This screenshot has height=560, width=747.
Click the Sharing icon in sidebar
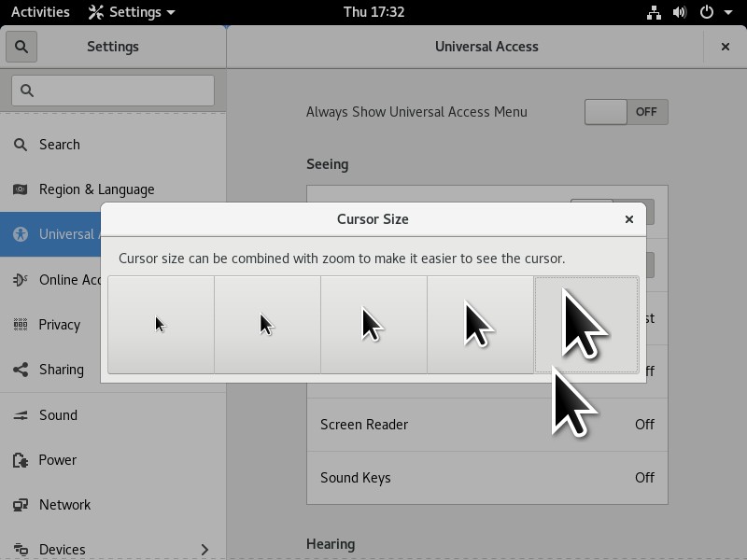(21, 370)
